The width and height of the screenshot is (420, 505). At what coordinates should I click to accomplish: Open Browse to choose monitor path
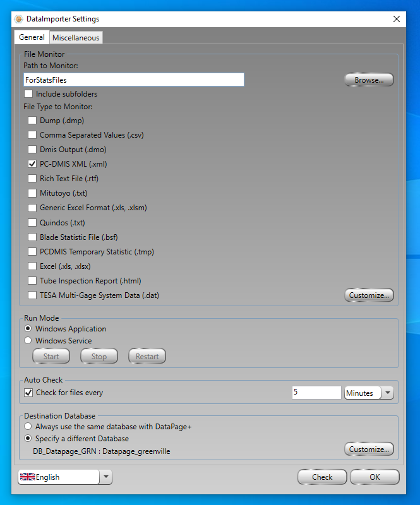tap(369, 80)
